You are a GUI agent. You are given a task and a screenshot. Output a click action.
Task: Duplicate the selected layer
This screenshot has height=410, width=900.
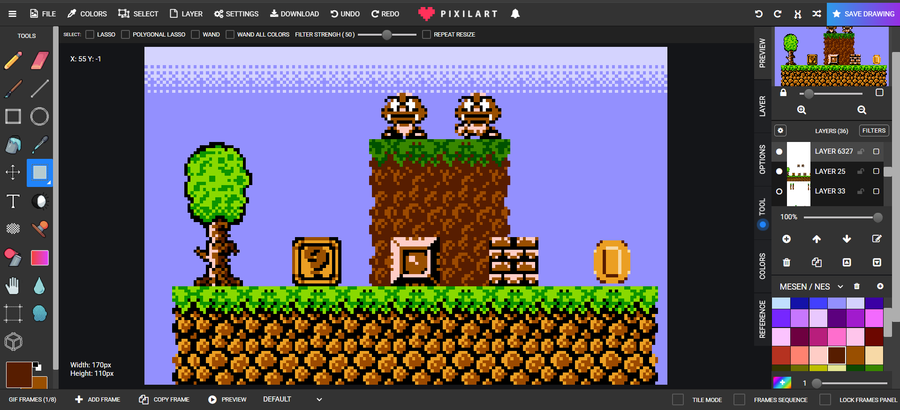pos(817,262)
